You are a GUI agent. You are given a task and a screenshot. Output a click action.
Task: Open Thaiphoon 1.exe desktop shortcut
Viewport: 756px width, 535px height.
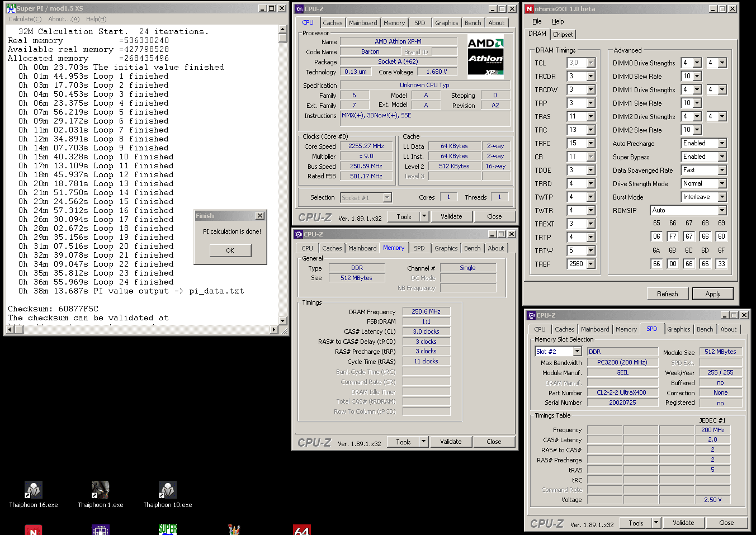point(101,490)
